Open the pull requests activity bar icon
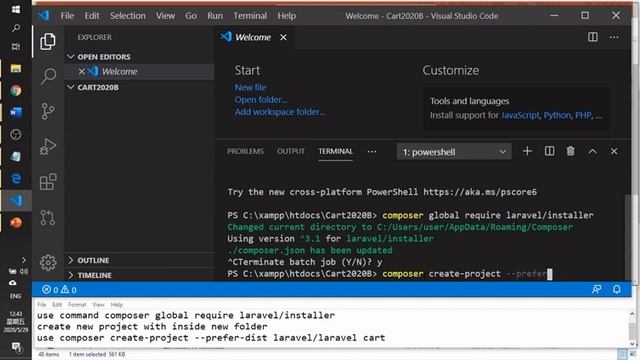Image resolution: width=640 pixels, height=360 pixels. pos(48,217)
